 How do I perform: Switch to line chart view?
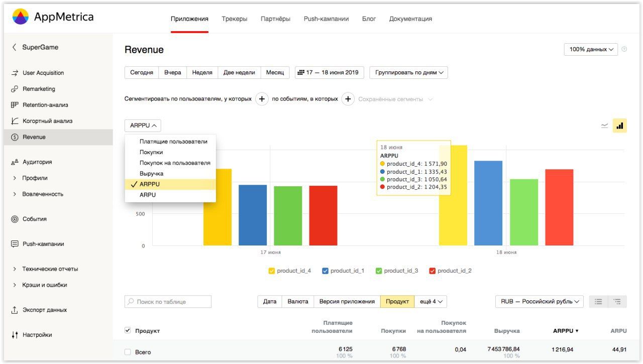tap(605, 126)
